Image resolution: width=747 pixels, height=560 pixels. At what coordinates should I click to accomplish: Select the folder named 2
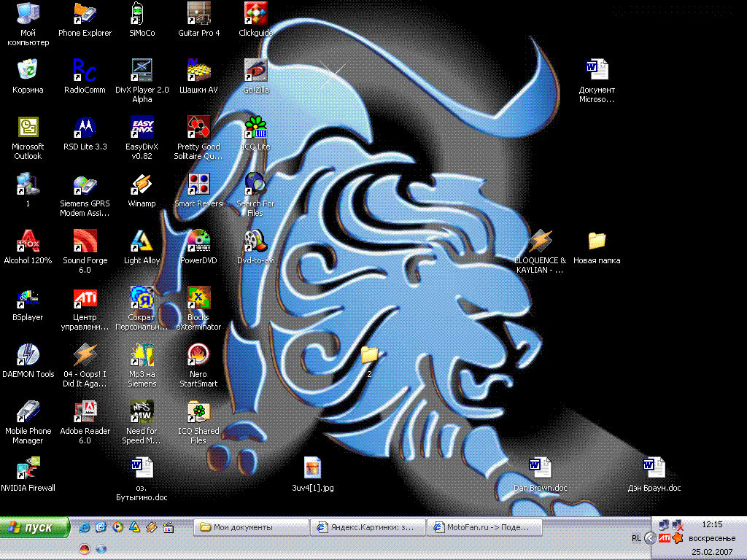pos(369,355)
